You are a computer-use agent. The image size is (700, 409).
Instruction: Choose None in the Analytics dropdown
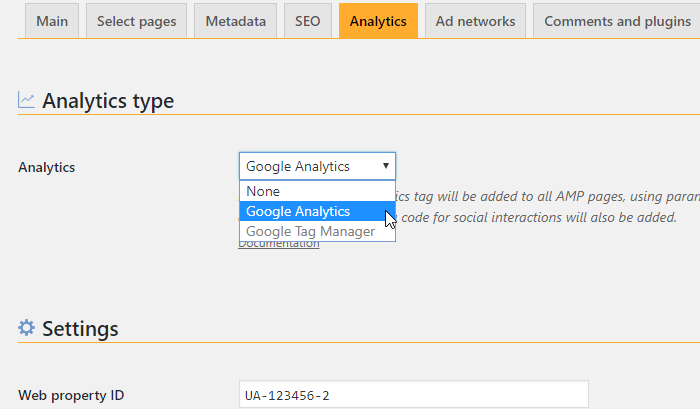point(317,191)
